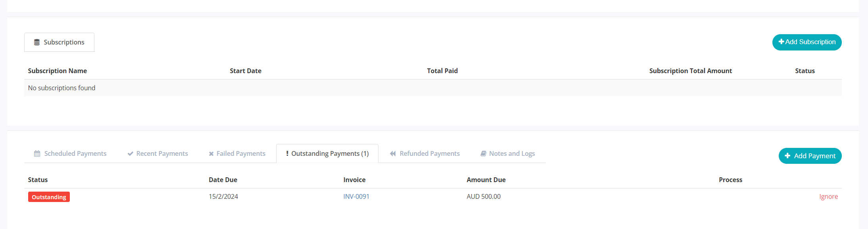
Task: Click the plus icon on Add Payment
Action: (787, 156)
